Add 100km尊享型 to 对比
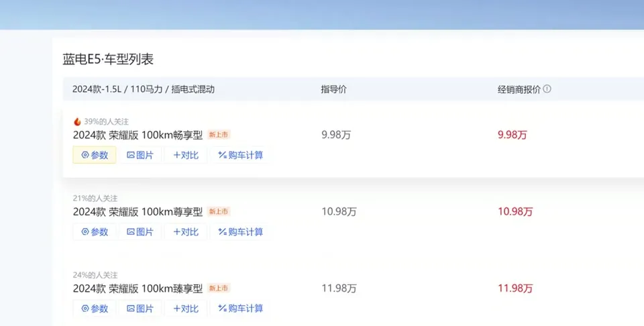The width and height of the screenshot is (644, 326). pos(186,231)
